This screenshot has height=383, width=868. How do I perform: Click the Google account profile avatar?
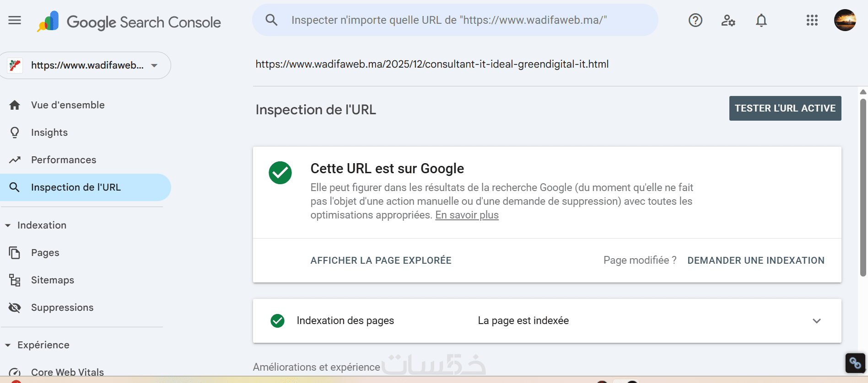pos(845,20)
